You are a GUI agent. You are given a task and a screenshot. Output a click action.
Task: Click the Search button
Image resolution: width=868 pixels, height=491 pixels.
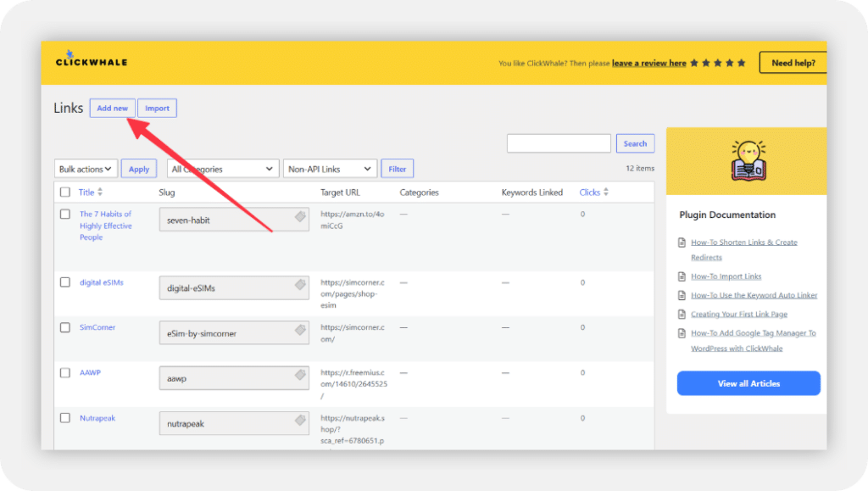point(636,143)
